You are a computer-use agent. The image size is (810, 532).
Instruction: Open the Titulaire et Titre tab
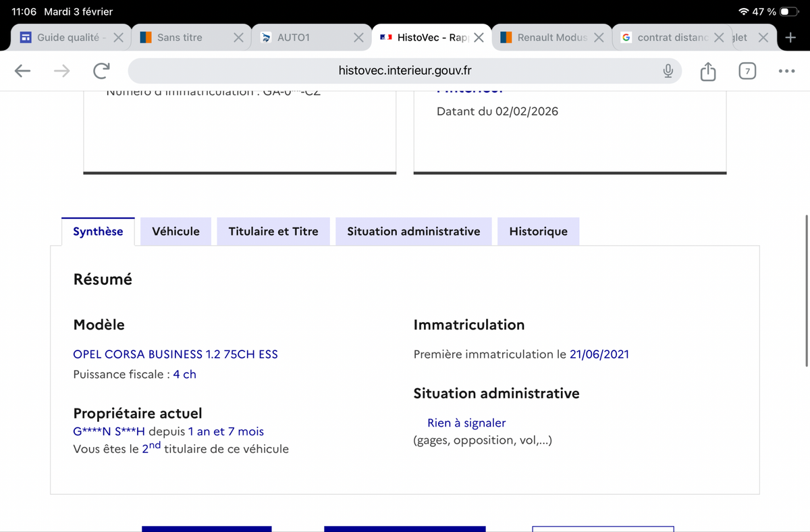point(273,232)
